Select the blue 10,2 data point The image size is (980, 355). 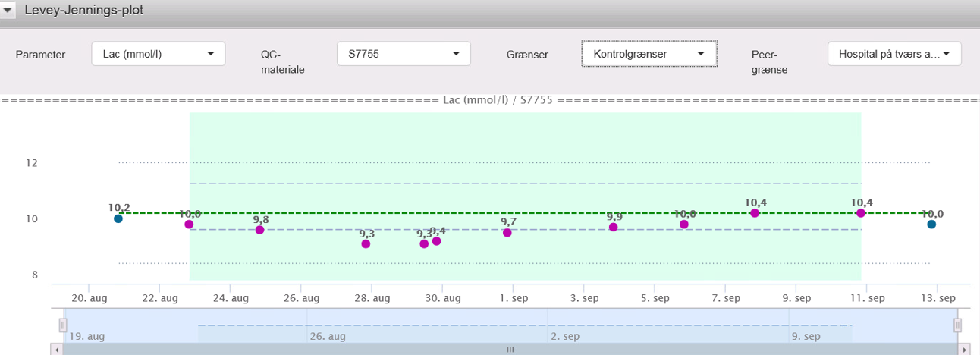click(118, 218)
